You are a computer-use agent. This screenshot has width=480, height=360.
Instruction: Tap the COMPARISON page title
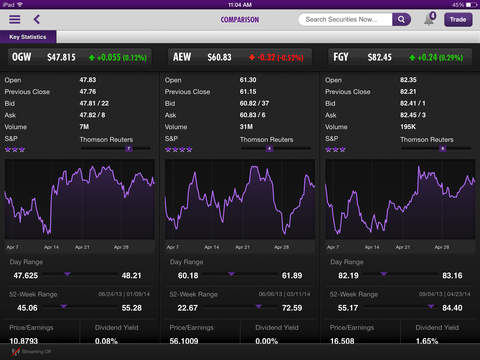point(240,20)
